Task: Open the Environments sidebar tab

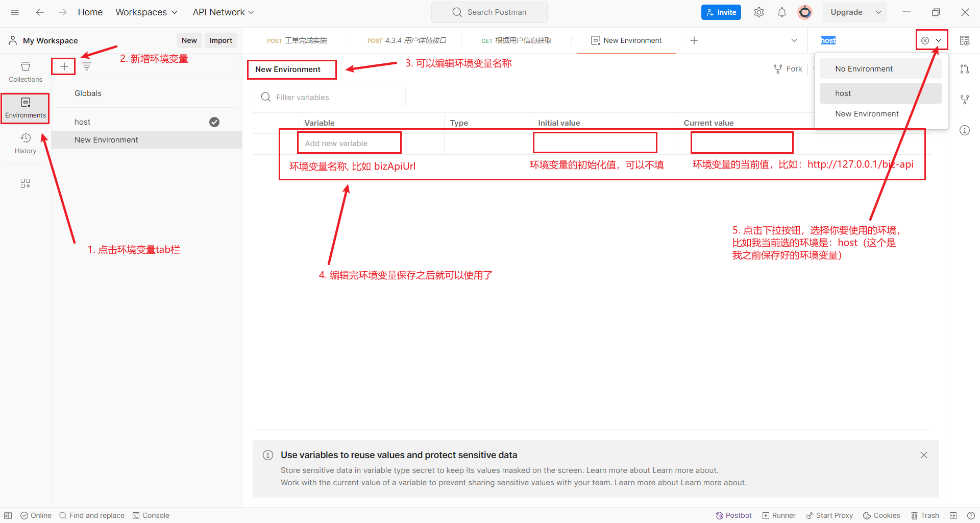Action: point(26,108)
